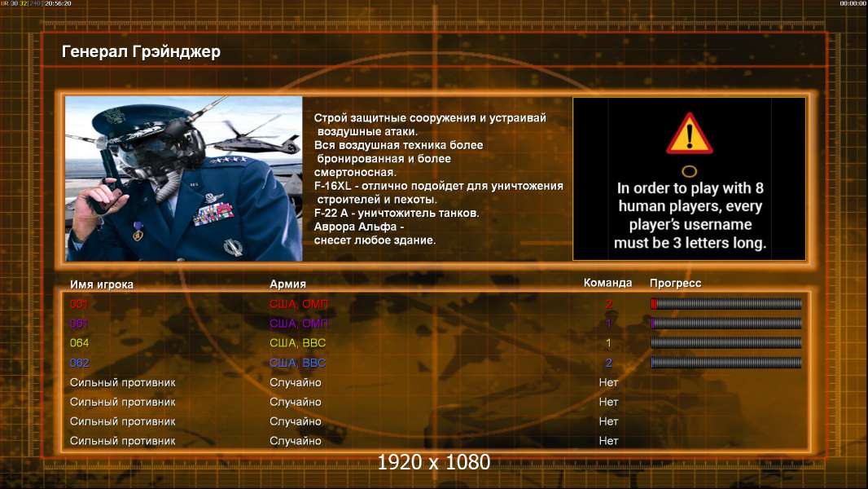Click the Имя игрока column header
This screenshot has height=489, width=868.
click(x=101, y=284)
